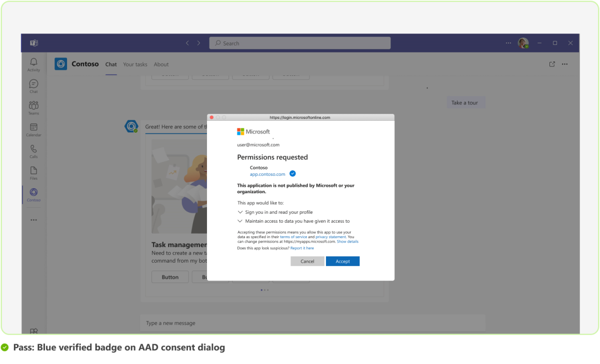Image resolution: width=600 pixels, height=364 pixels.
Task: Click the Cancel button
Action: click(307, 261)
